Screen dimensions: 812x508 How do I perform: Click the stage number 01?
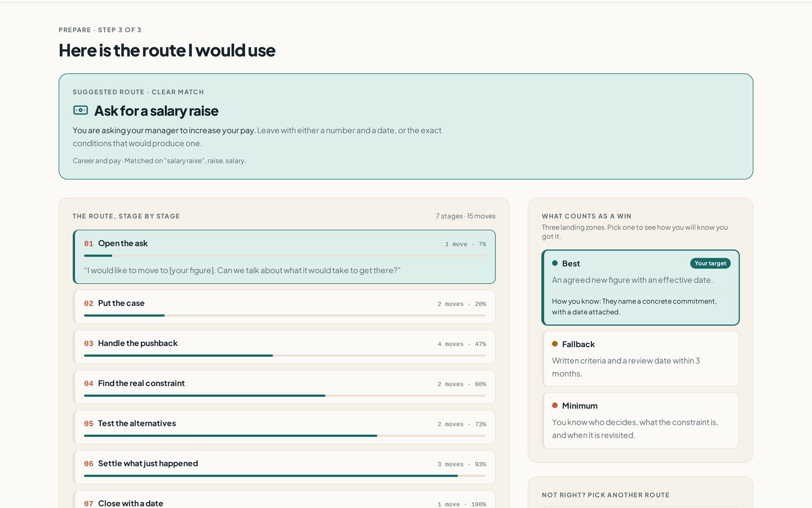pyautogui.click(x=89, y=244)
